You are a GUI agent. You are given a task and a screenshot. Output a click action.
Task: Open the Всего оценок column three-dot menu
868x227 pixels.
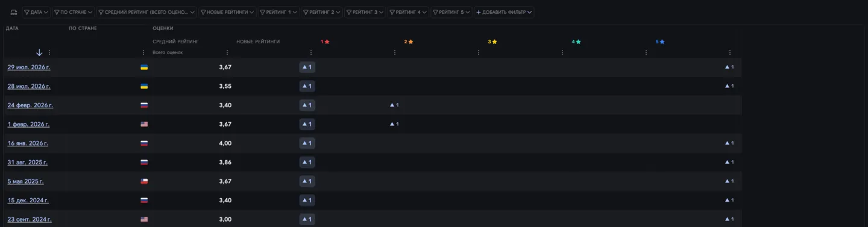[x=227, y=52]
